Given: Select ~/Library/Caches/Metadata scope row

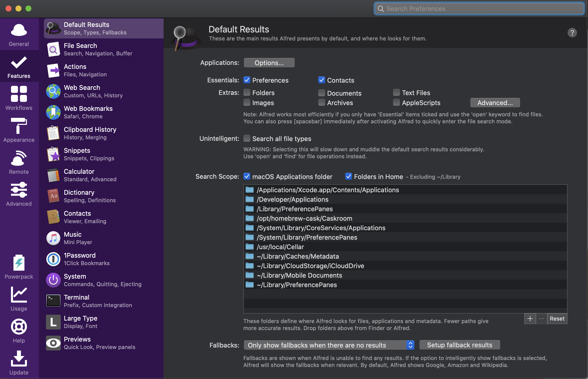Looking at the screenshot, I should point(405,256).
